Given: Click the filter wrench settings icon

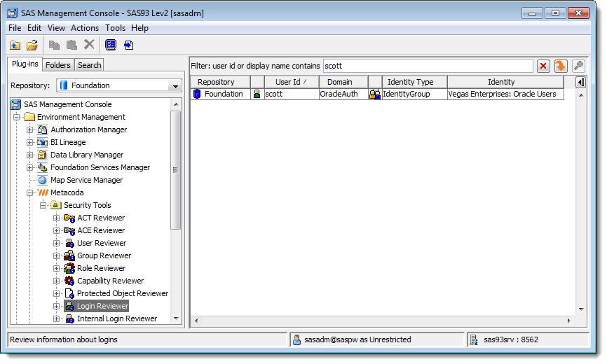Looking at the screenshot, I should (578, 66).
